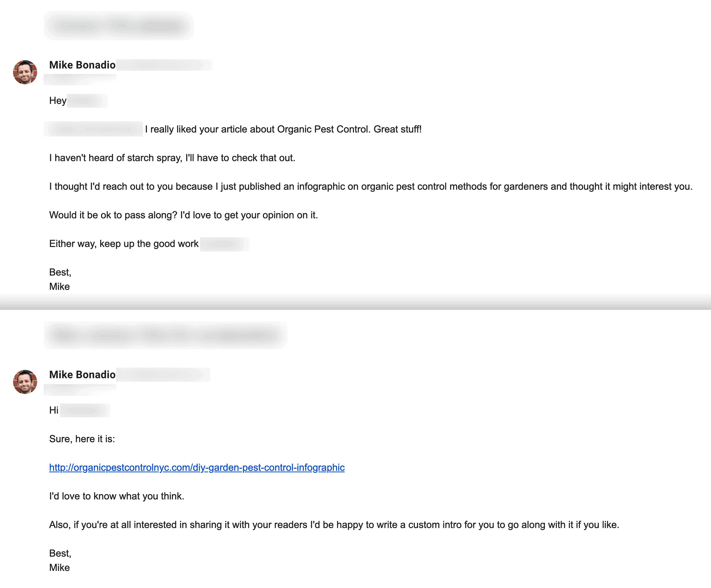Click the blurred recipient line under first sender

(x=80, y=80)
